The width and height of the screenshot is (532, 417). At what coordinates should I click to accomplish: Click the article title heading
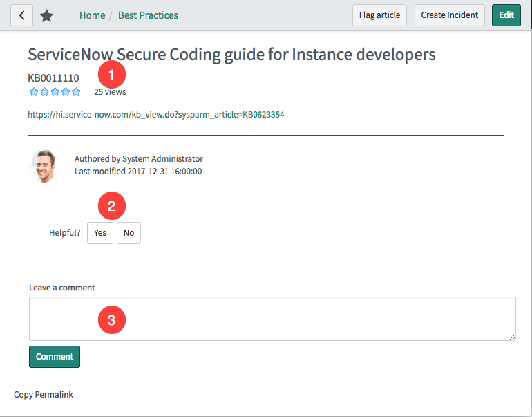231,55
